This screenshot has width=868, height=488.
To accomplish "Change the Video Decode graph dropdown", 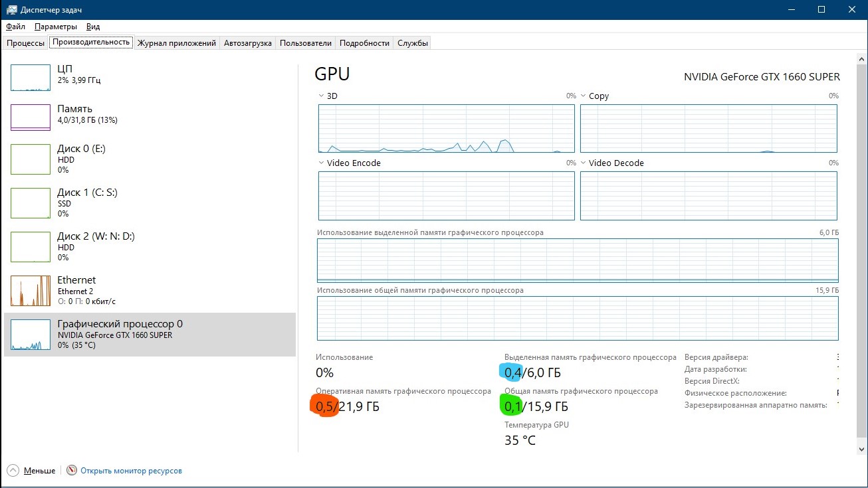I will (584, 163).
